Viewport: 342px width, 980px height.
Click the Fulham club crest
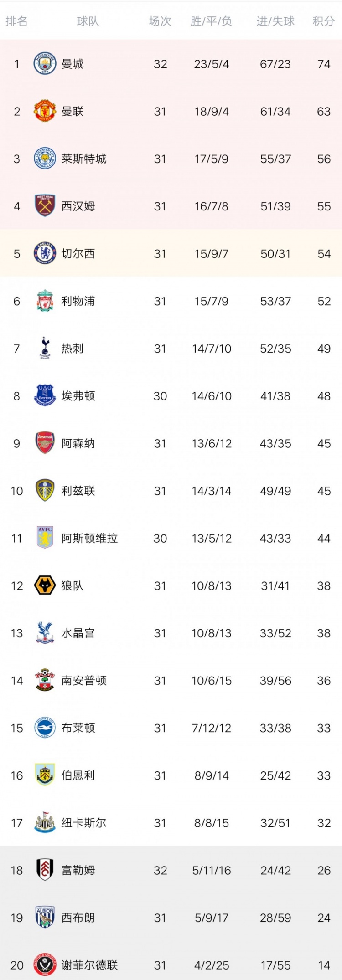pyautogui.click(x=45, y=870)
